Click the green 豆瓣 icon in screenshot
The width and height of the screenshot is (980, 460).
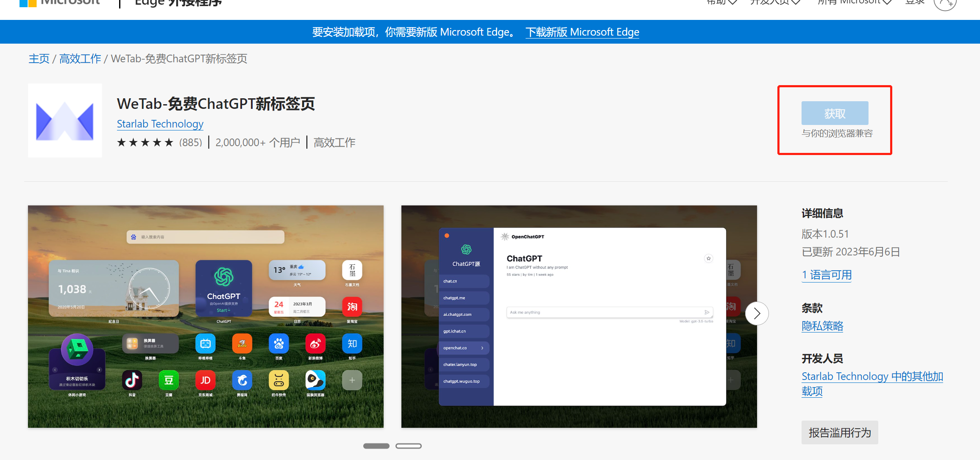169,380
